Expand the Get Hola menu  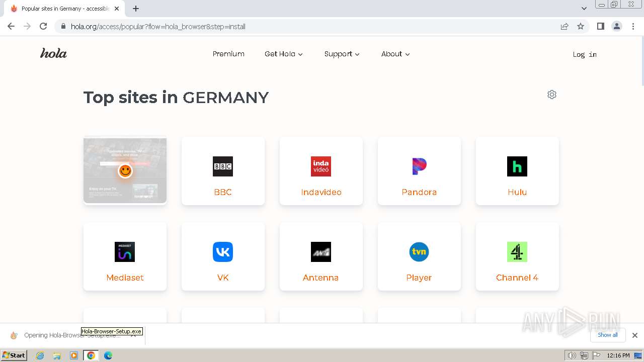click(284, 54)
